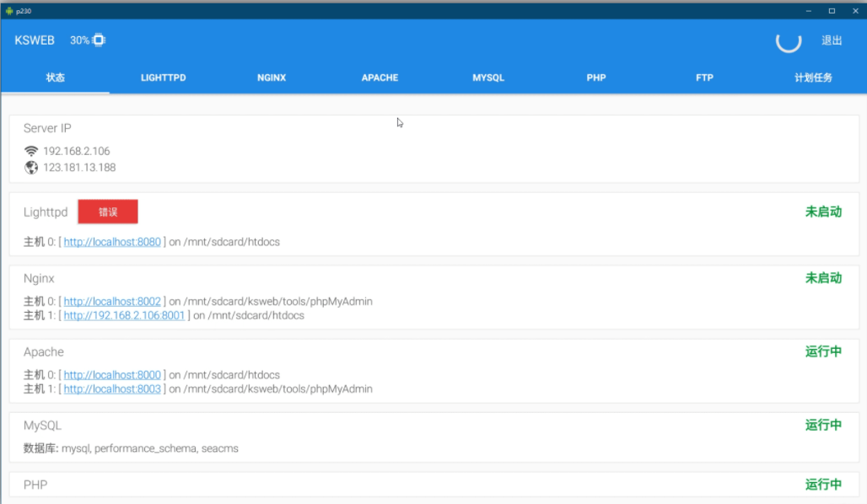Click the Server IP heading

[x=47, y=128]
